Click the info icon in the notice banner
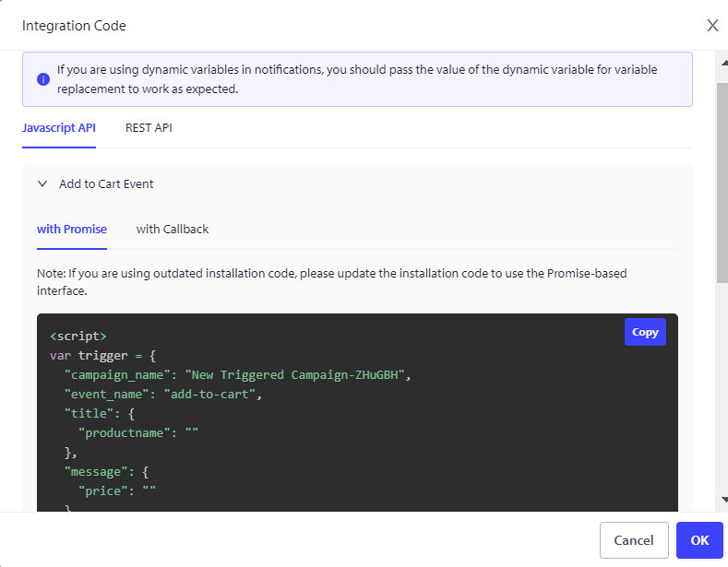 click(42, 79)
